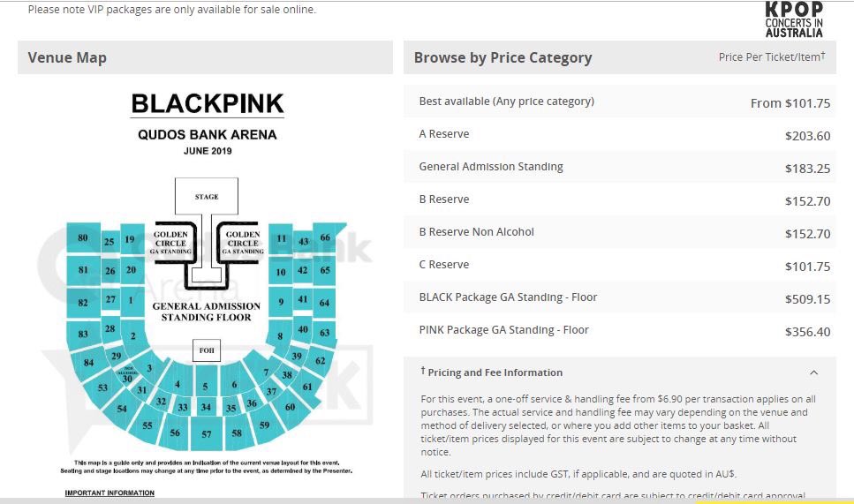Select the left Golden Circle GA Standing area
Viewport: 854px width, 504px height.
(x=170, y=243)
